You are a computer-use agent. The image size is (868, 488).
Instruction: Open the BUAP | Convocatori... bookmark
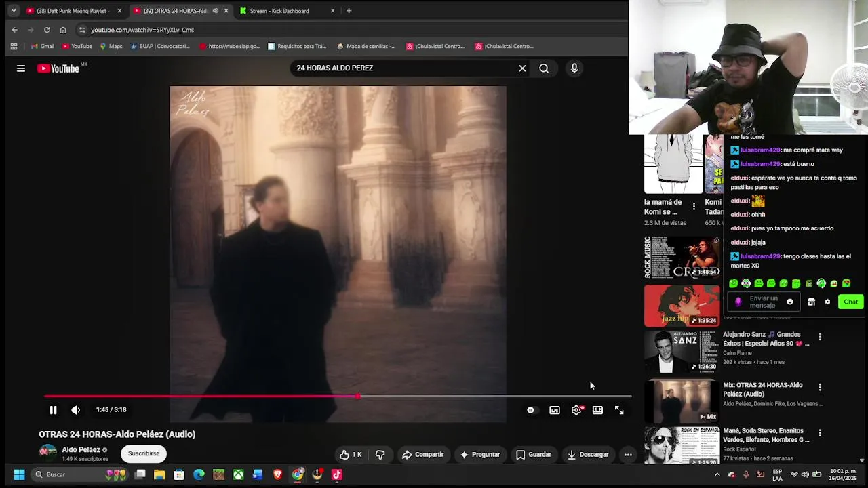(x=160, y=46)
